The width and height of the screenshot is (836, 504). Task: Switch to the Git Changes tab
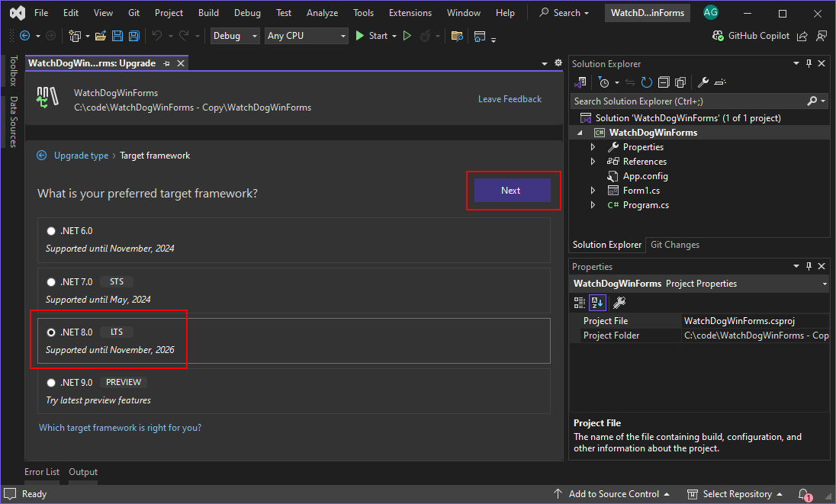click(674, 245)
